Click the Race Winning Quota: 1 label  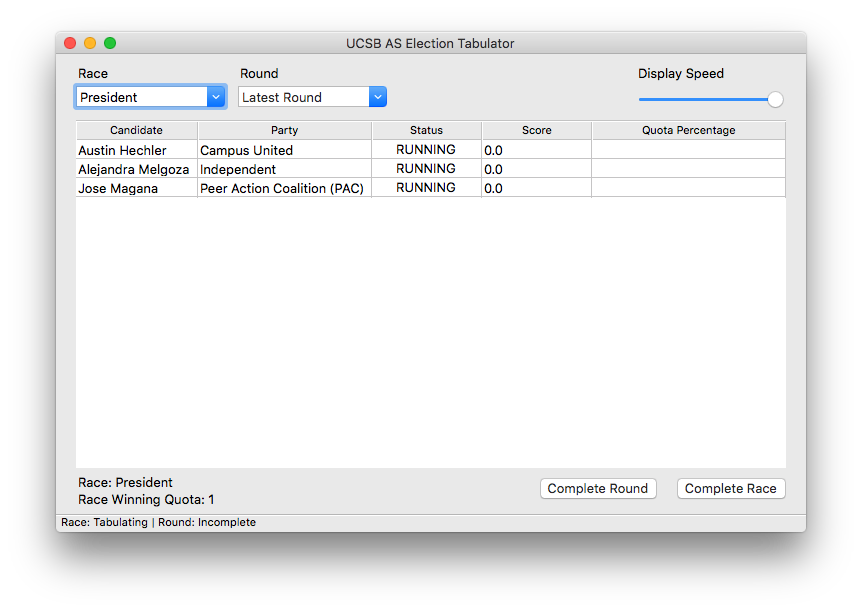146,500
